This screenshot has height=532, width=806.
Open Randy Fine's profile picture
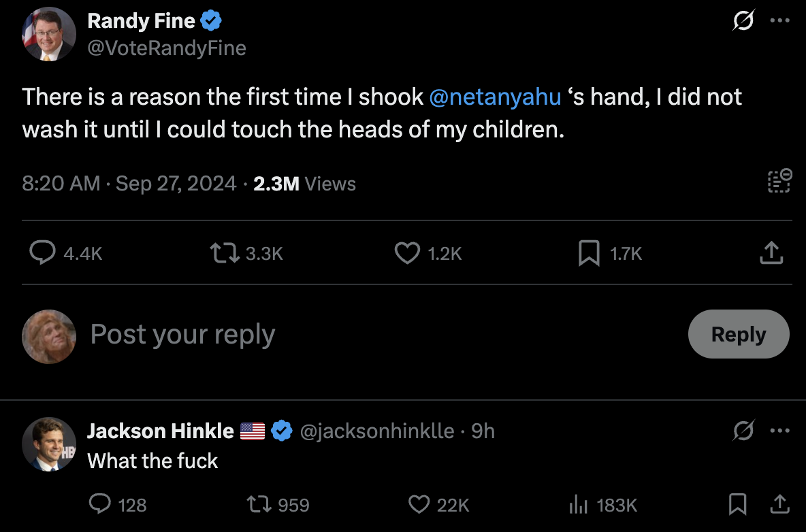pyautogui.click(x=48, y=34)
